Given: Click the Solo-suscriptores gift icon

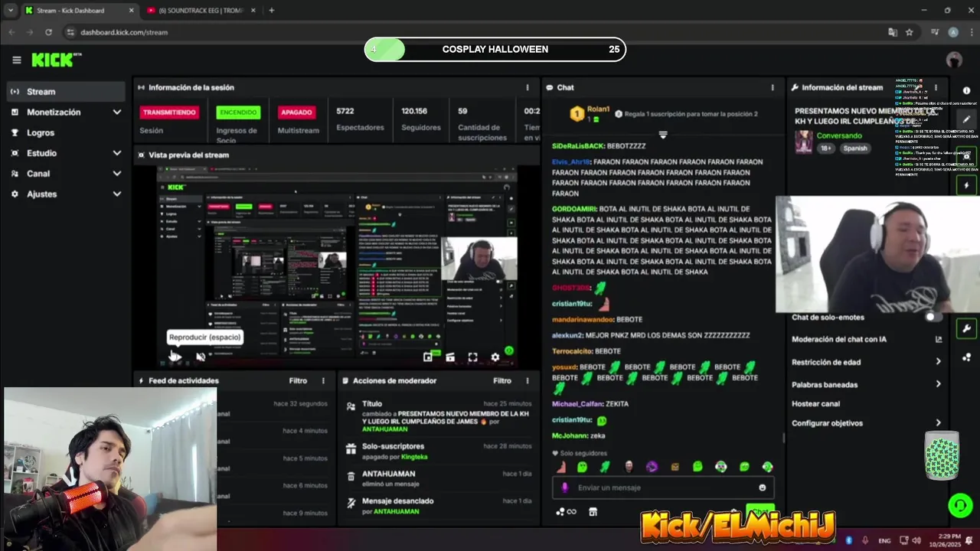Looking at the screenshot, I should click(x=351, y=448).
